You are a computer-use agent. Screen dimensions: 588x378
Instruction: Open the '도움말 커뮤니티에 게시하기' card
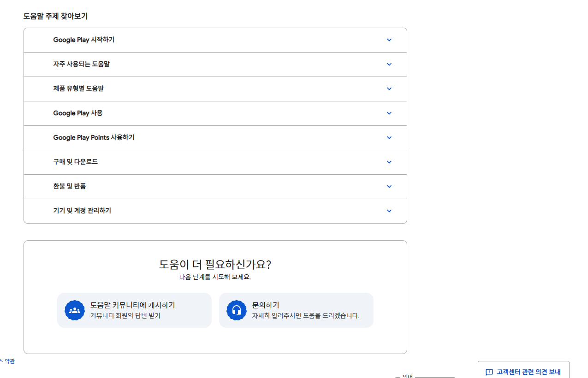pyautogui.click(x=134, y=310)
